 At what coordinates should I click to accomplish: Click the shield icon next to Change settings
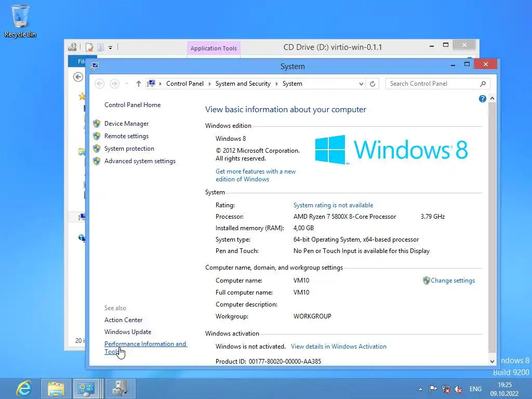(x=426, y=281)
